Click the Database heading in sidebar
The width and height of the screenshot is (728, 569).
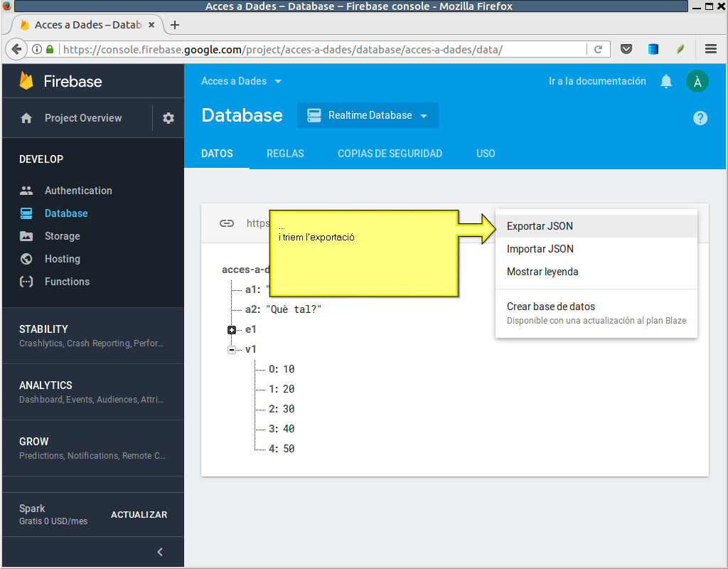click(66, 213)
